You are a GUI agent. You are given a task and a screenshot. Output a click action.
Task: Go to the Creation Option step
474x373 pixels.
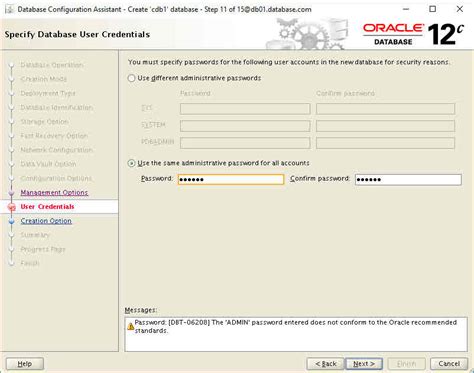click(x=46, y=221)
